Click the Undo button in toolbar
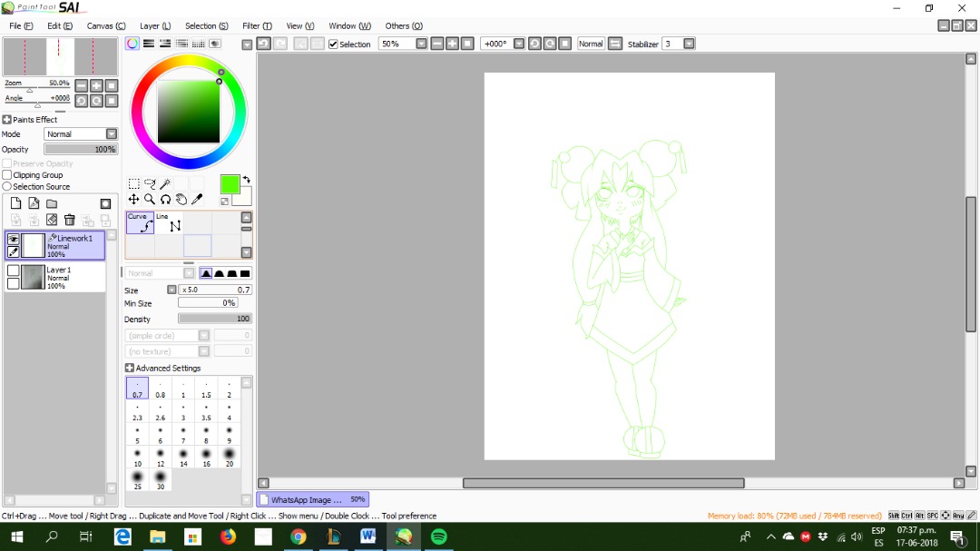This screenshot has width=980, height=551. click(x=263, y=44)
